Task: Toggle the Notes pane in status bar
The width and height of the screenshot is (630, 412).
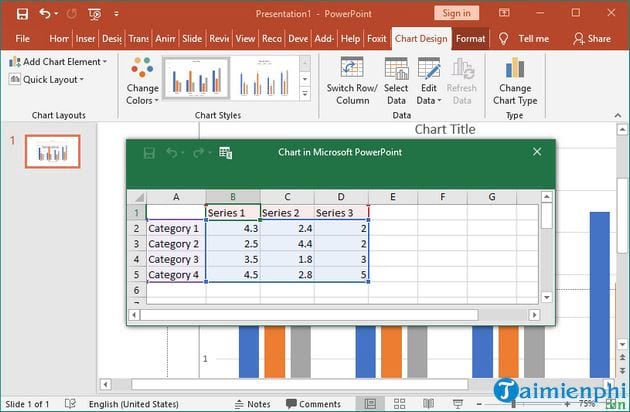Action: pos(252,404)
